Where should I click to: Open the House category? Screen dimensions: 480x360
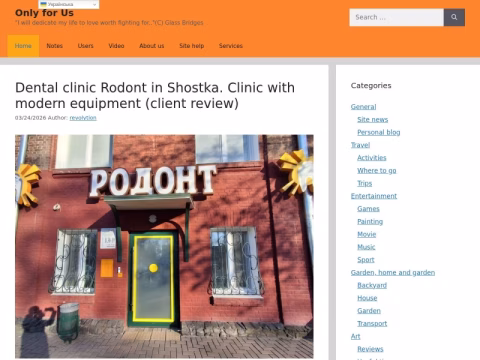click(367, 298)
